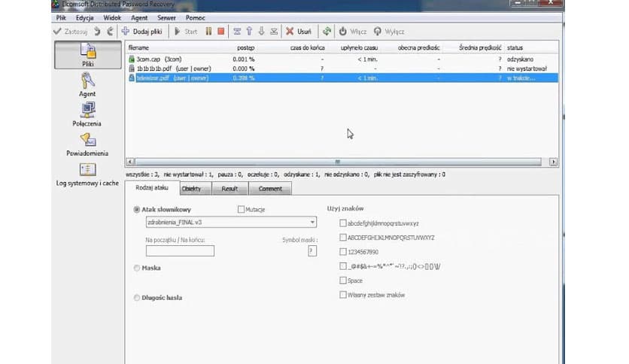Screen dimensions: 629x364
Task: Switch to the Result tab
Action: click(230, 189)
